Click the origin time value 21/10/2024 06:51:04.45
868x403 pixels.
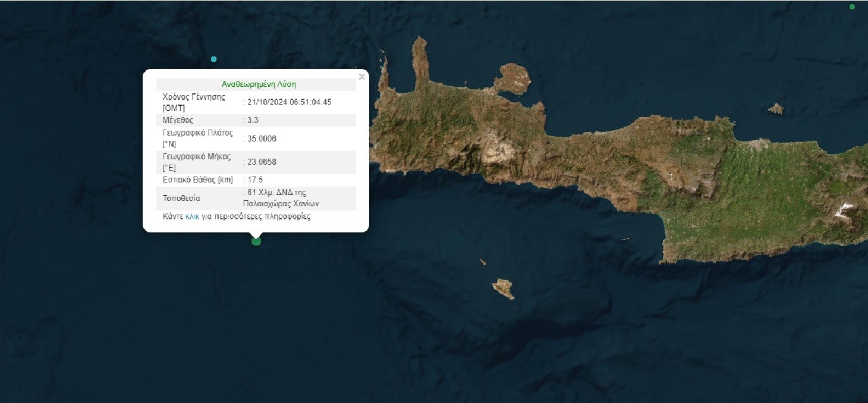click(x=290, y=102)
